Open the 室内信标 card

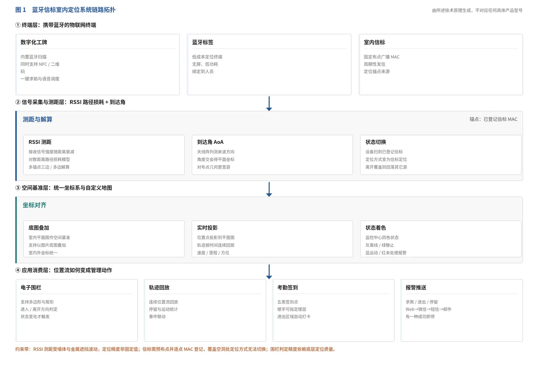point(441,65)
